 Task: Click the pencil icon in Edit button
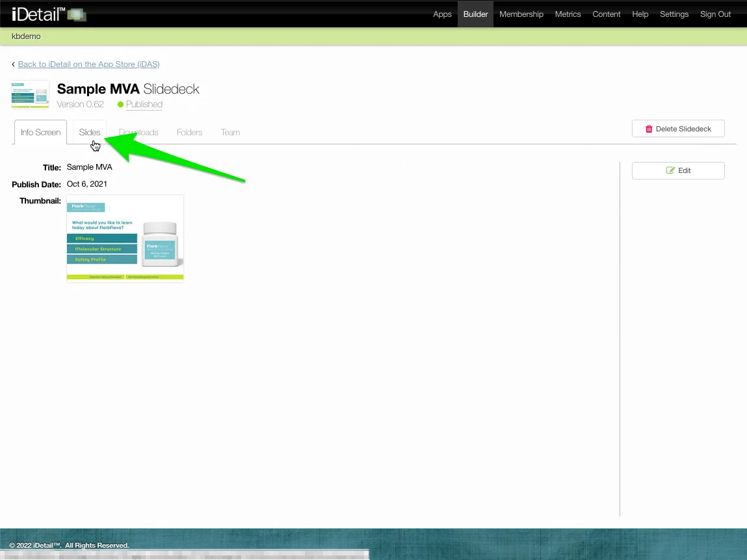[670, 170]
